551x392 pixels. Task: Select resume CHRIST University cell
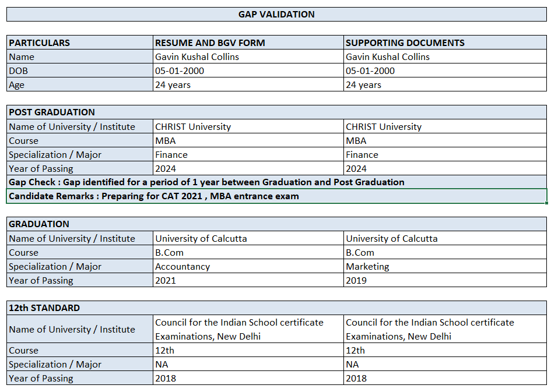pos(248,126)
